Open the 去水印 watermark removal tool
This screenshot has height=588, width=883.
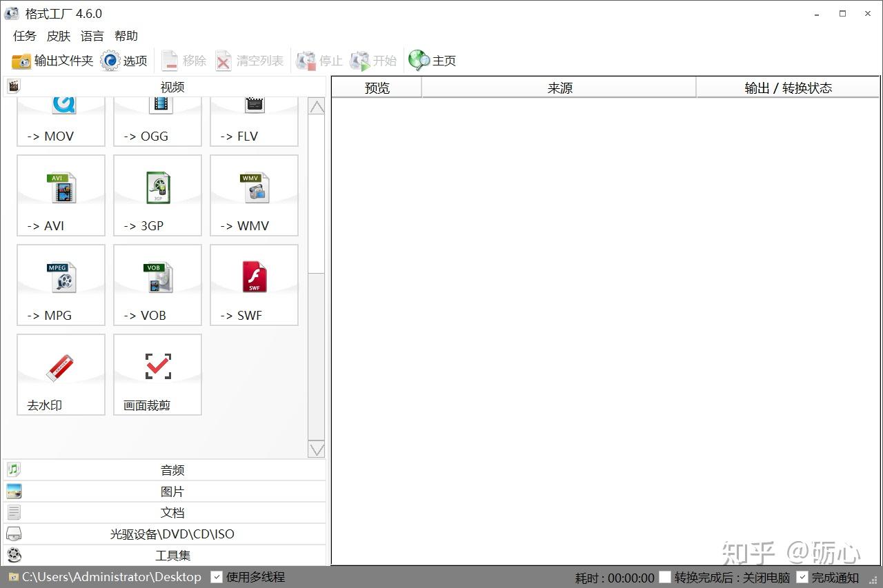pos(61,374)
